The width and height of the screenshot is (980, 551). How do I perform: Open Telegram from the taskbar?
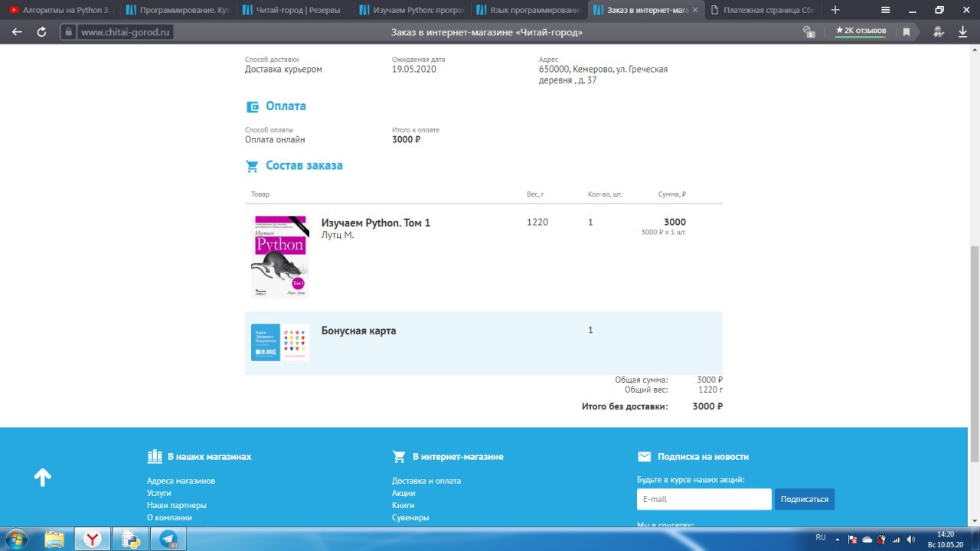(x=168, y=540)
